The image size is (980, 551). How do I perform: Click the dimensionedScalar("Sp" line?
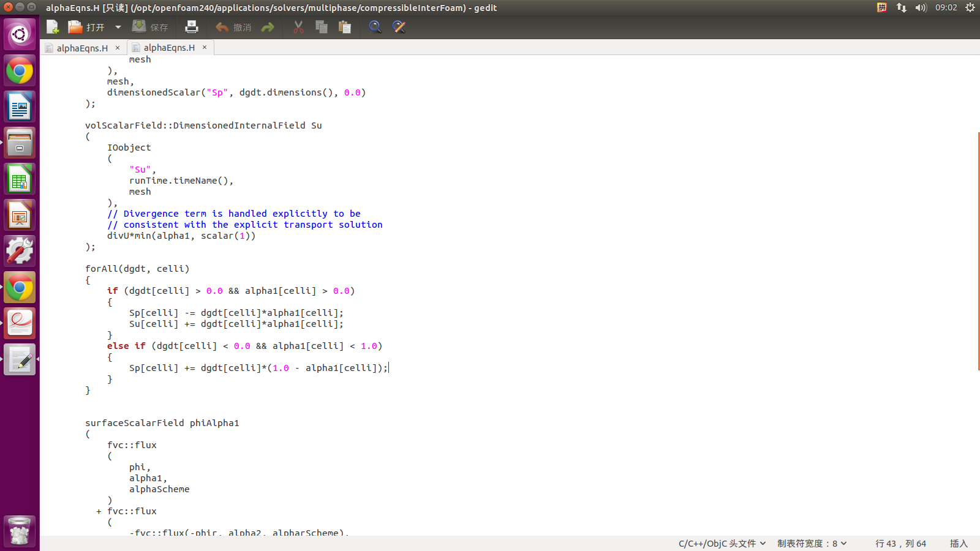click(x=236, y=92)
